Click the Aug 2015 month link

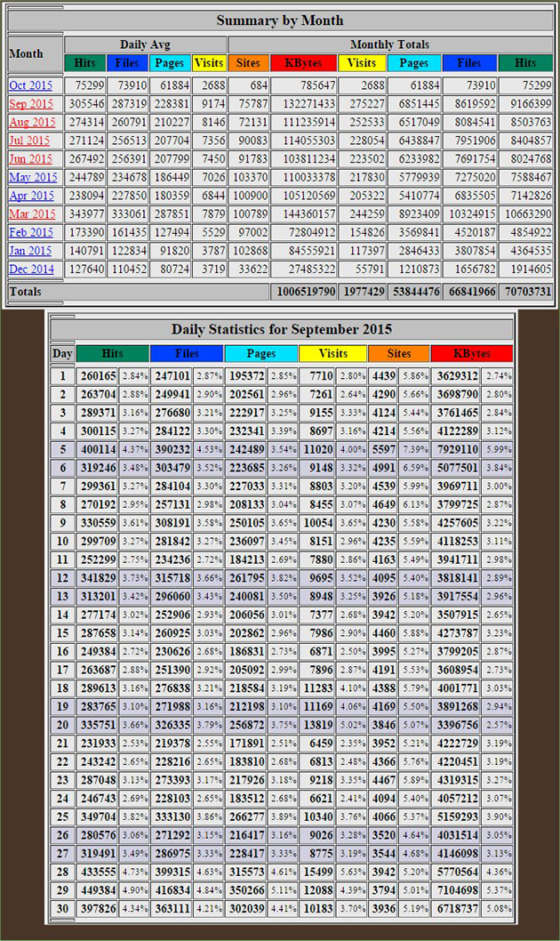[32, 123]
